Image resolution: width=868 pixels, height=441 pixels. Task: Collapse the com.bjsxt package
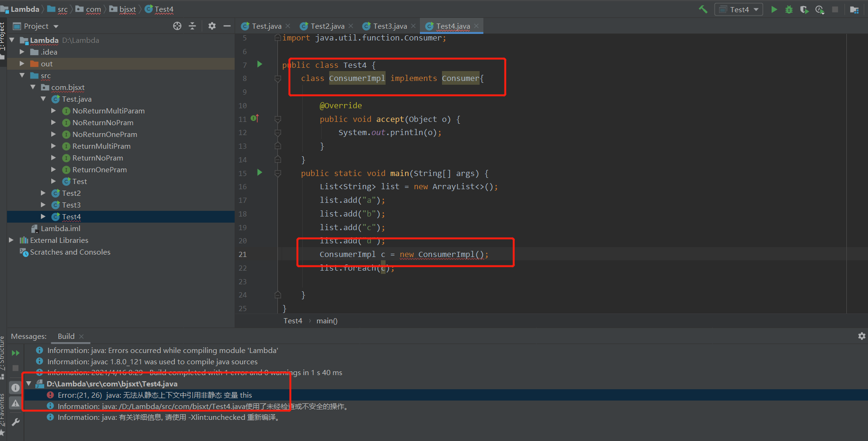tap(33, 87)
